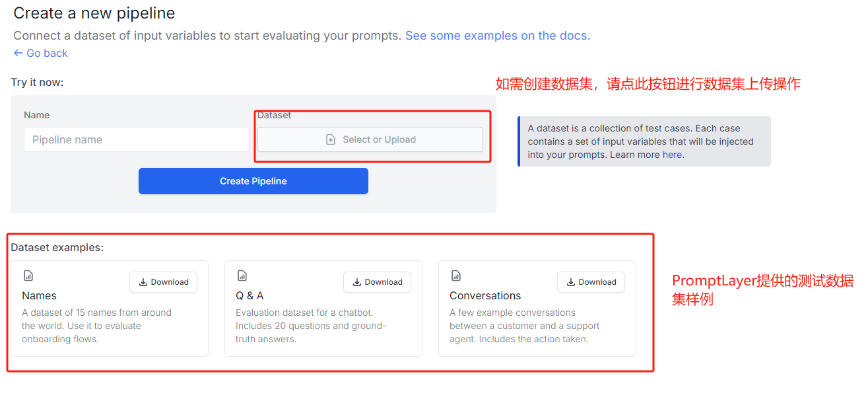Click the Name label above the pipeline field
This screenshot has height=405, width=868.
coord(37,115)
